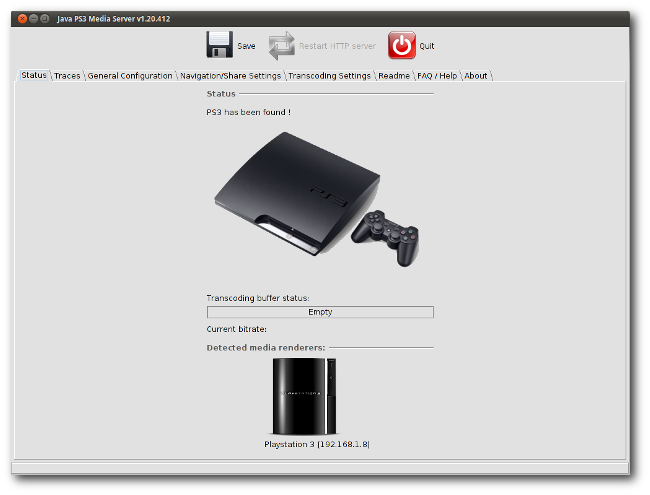Open the General Configuration tab
The image size is (650, 495).
tap(130, 76)
